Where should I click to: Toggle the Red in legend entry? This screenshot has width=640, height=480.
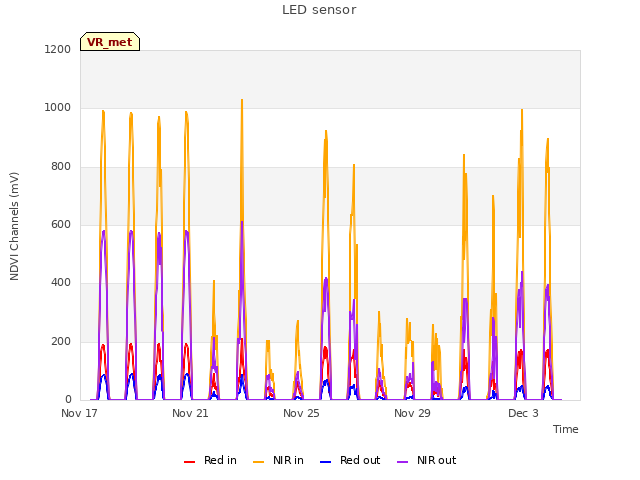pos(210,460)
